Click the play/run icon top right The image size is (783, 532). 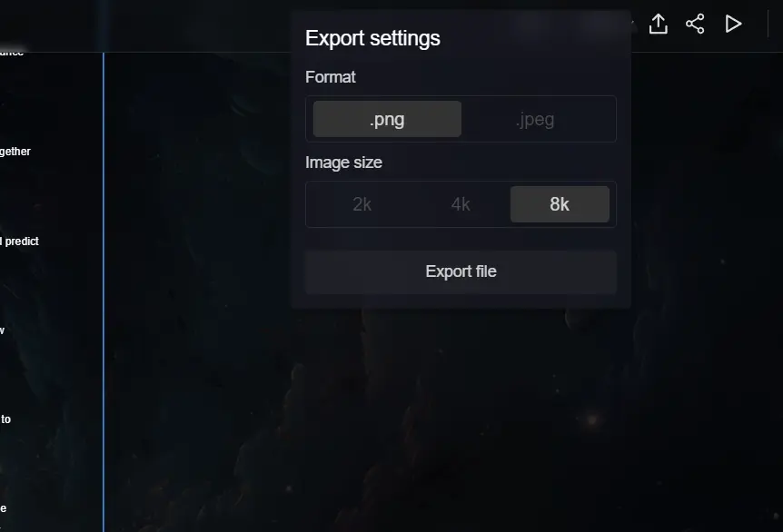click(734, 24)
